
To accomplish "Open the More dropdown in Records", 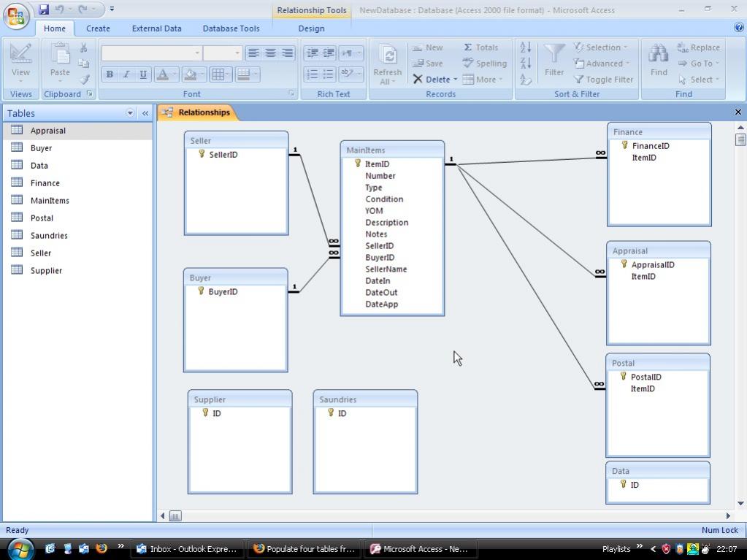I will click(483, 80).
